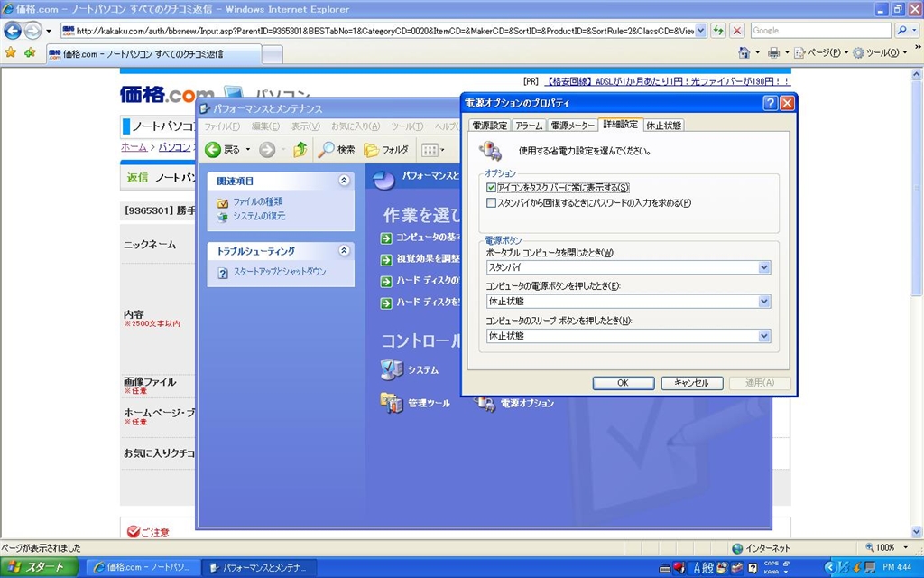Open the お気に入り(A) menu in control panel window
Image resolution: width=924 pixels, height=578 pixels.
pyautogui.click(x=356, y=126)
